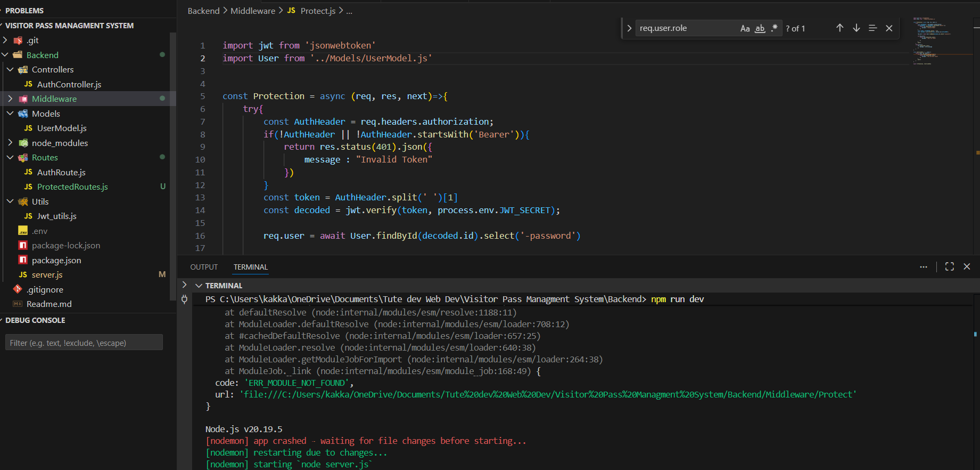980x470 pixels.
Task: Select the TERMINAL tab
Action: click(x=250, y=268)
